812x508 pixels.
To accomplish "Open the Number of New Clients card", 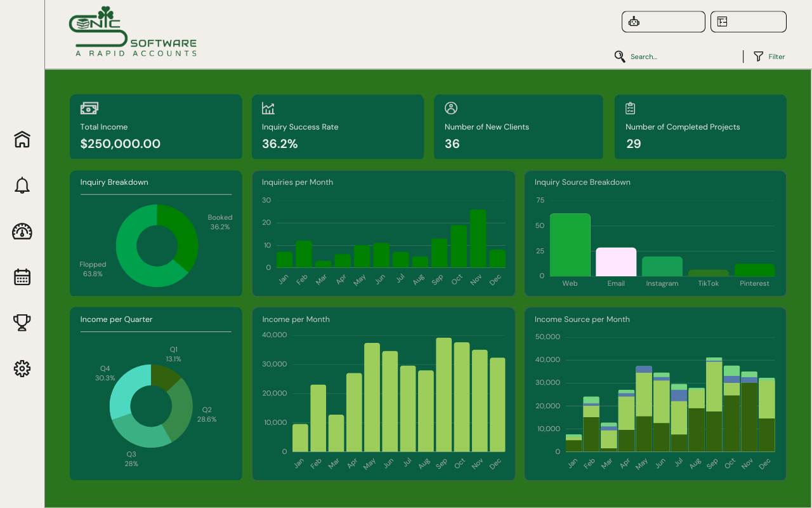I will coord(518,126).
